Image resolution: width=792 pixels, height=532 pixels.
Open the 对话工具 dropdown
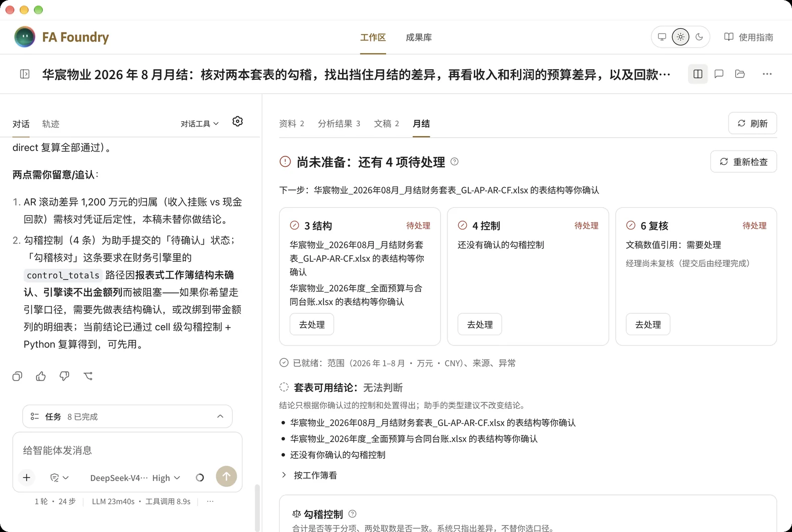pos(199,124)
